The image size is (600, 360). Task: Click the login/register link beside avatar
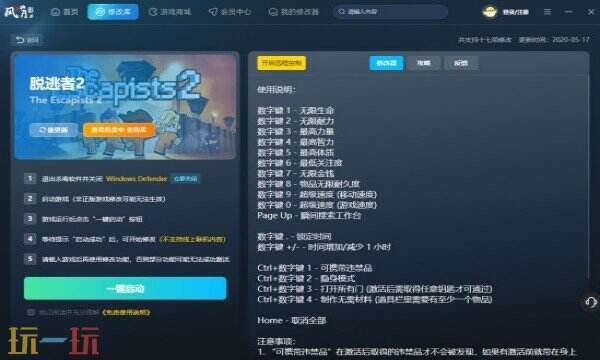(515, 12)
